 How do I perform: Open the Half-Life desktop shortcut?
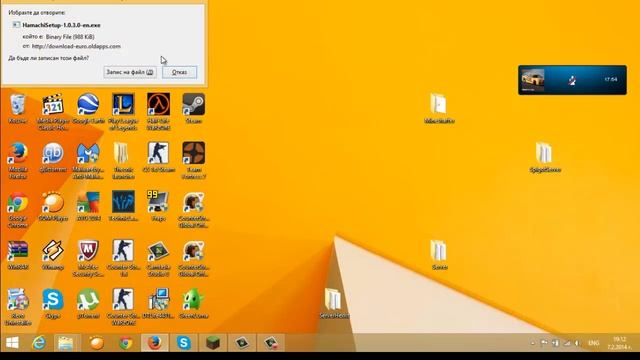pyautogui.click(x=158, y=112)
